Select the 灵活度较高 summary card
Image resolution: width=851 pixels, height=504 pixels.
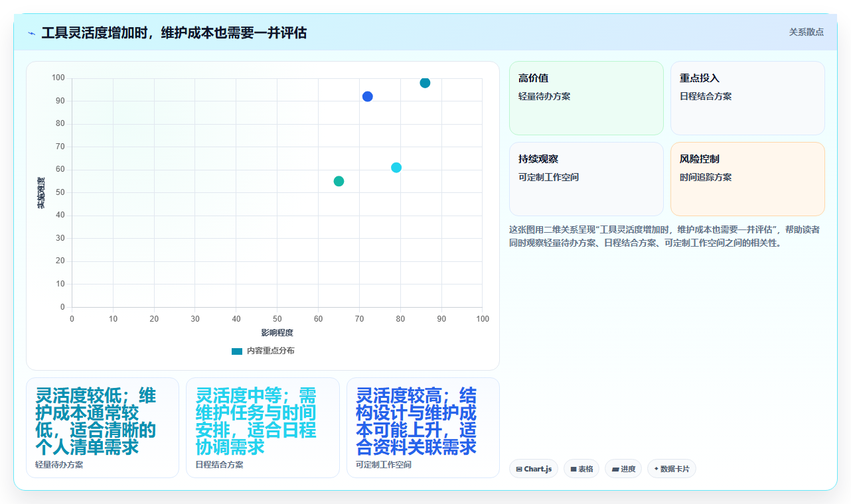(423, 428)
